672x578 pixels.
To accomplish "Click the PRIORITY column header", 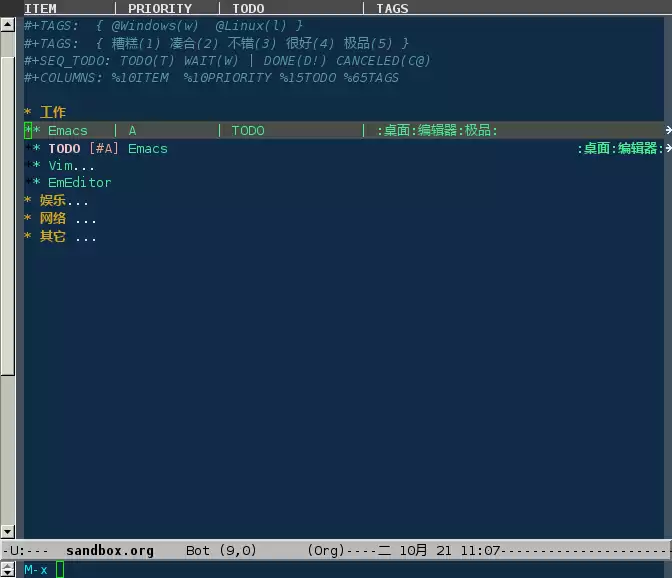I will tap(160, 8).
